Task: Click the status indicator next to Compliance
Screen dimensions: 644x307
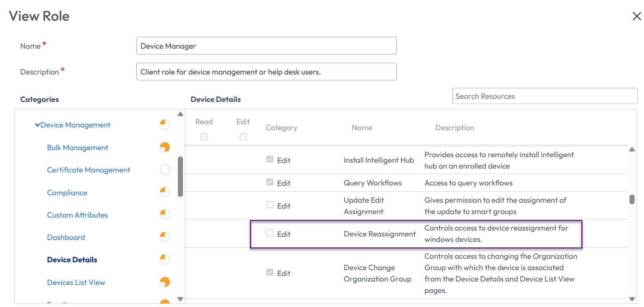Action: (x=165, y=192)
